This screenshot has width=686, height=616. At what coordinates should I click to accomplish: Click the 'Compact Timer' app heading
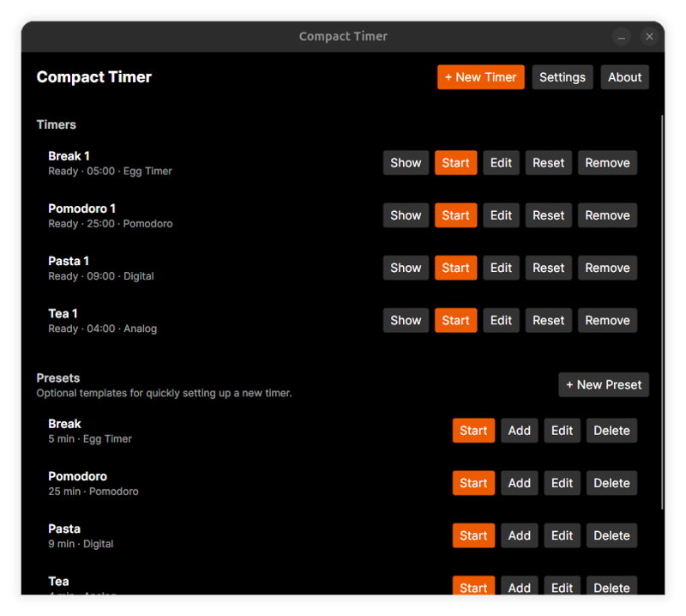94,77
